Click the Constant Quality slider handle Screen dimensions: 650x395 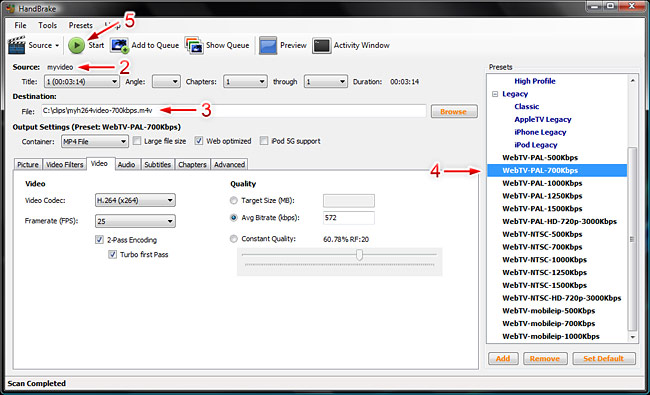(359, 254)
